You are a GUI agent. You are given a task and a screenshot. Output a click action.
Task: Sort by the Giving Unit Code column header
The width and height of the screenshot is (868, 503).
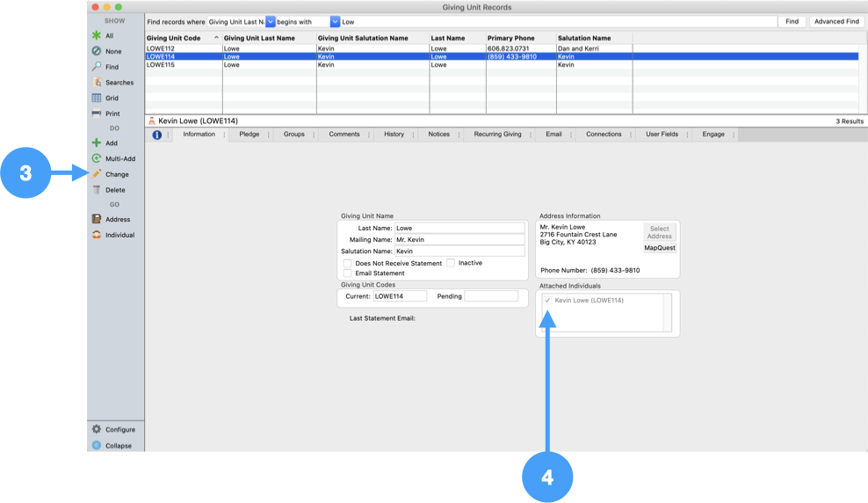(x=183, y=38)
